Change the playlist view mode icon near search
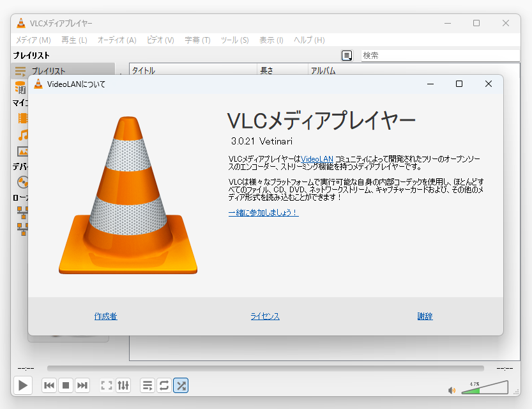Image resolution: width=532 pixels, height=409 pixels. [x=346, y=56]
